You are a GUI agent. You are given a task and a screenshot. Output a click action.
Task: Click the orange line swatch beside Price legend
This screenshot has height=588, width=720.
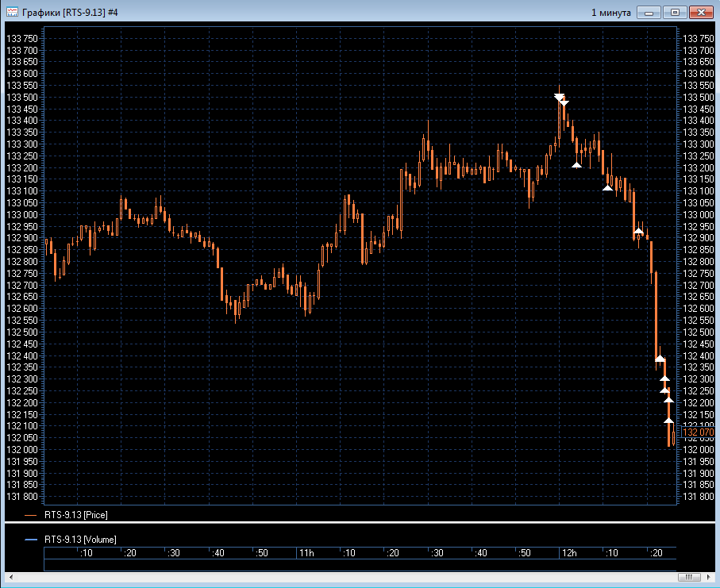point(30,516)
